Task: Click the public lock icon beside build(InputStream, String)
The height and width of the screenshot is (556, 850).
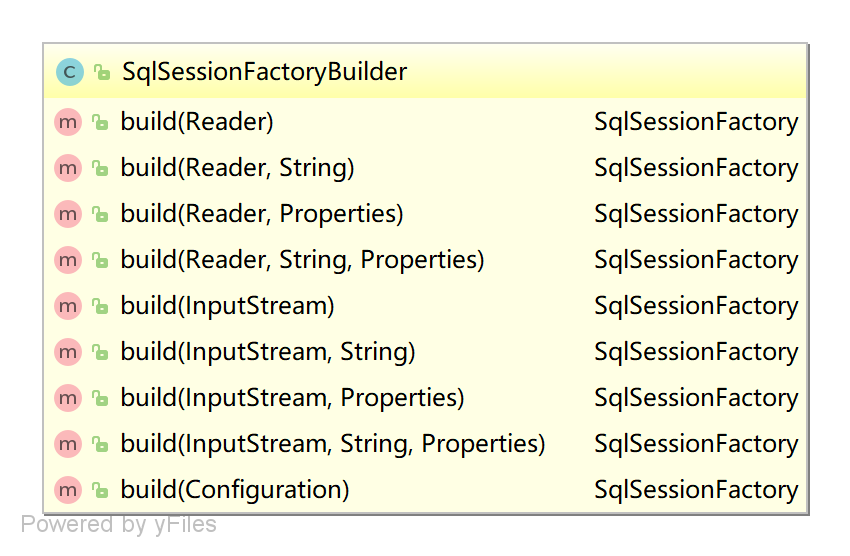Action: pyautogui.click(x=100, y=352)
